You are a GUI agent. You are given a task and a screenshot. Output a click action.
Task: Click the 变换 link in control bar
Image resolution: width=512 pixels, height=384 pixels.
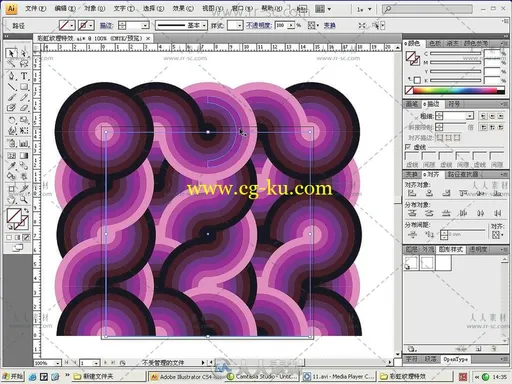(x=329, y=25)
